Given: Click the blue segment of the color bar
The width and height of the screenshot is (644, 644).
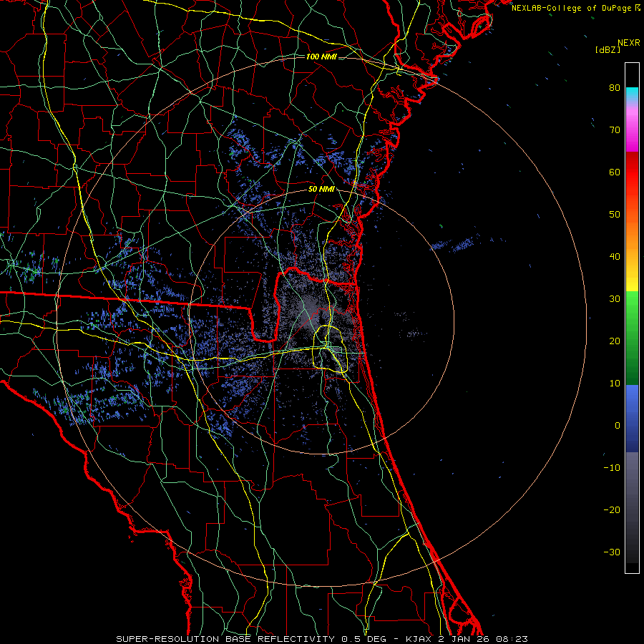Looking at the screenshot, I should click(632, 418).
